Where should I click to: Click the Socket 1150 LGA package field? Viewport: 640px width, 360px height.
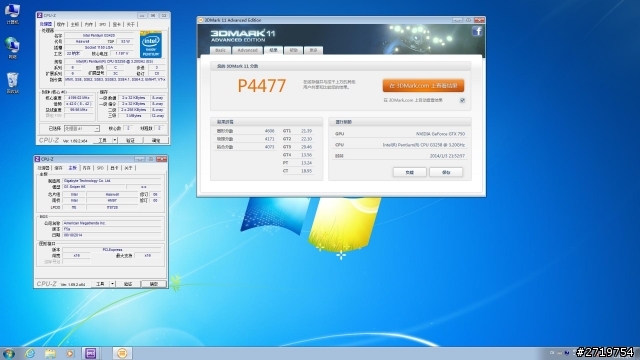[x=99, y=47]
